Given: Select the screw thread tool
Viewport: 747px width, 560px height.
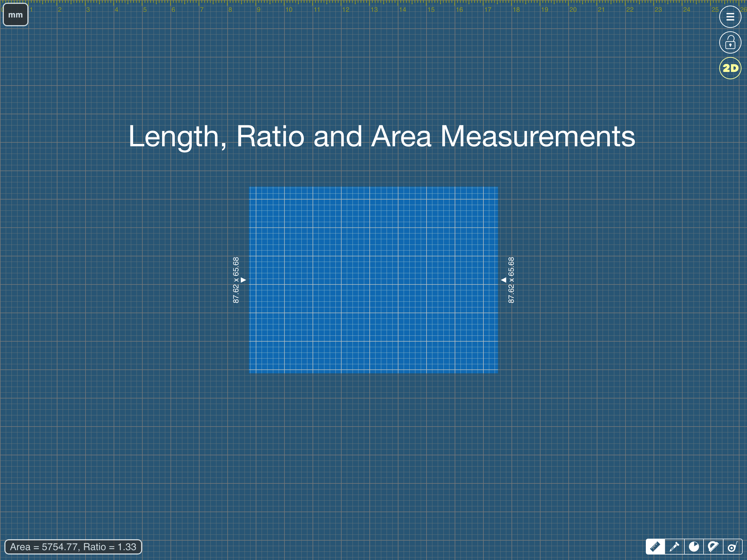Looking at the screenshot, I should tap(674, 547).
